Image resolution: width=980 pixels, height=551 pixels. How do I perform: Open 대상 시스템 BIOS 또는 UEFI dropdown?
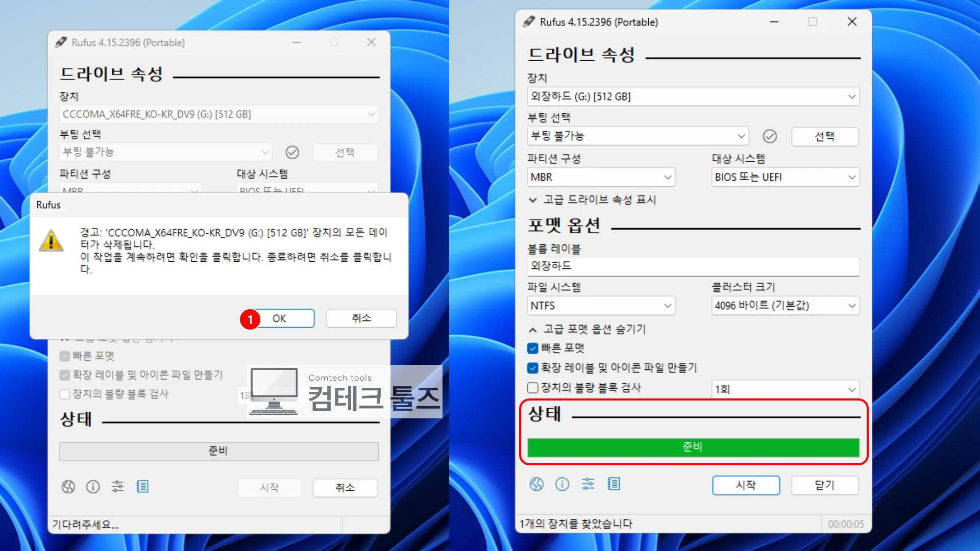coord(786,177)
